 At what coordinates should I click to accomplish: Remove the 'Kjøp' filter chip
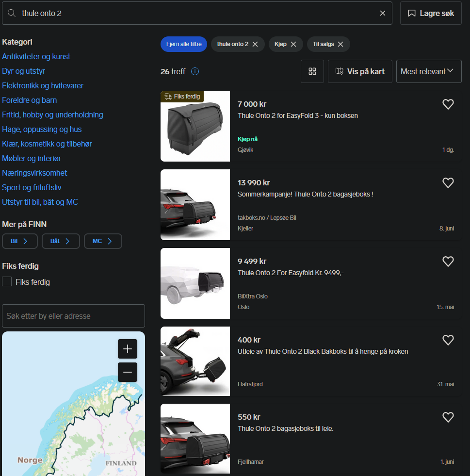[293, 44]
